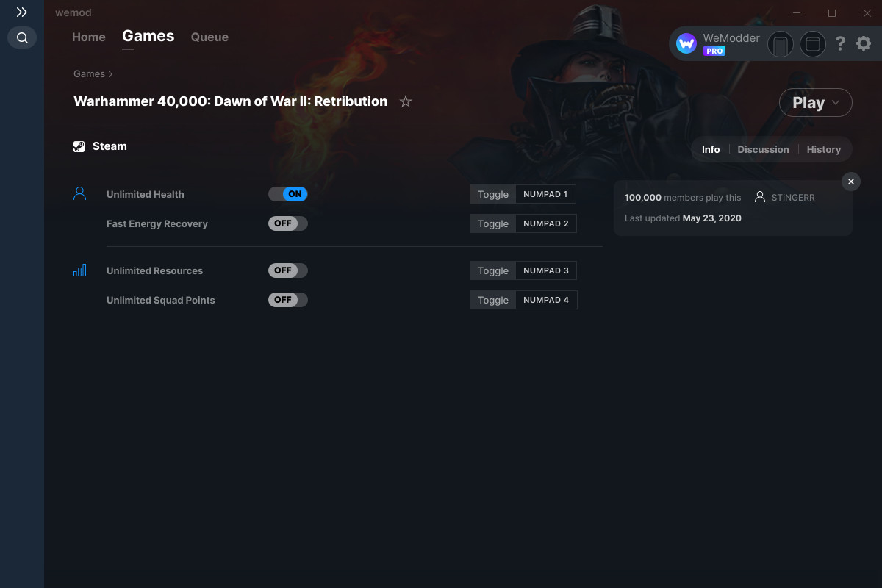Image resolution: width=882 pixels, height=588 pixels.
Task: Close the info panel with X
Action: (x=850, y=182)
